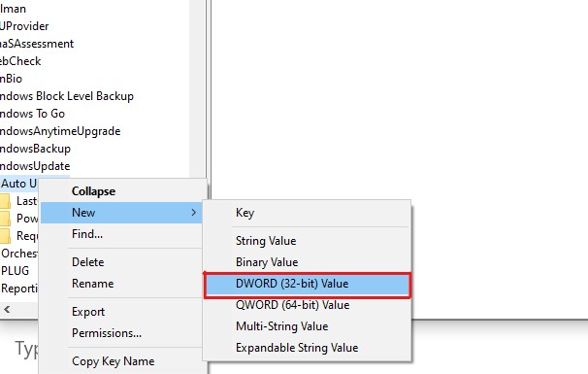Click the folder icon beside Req
588x374 pixels.
pyautogui.click(x=5, y=236)
